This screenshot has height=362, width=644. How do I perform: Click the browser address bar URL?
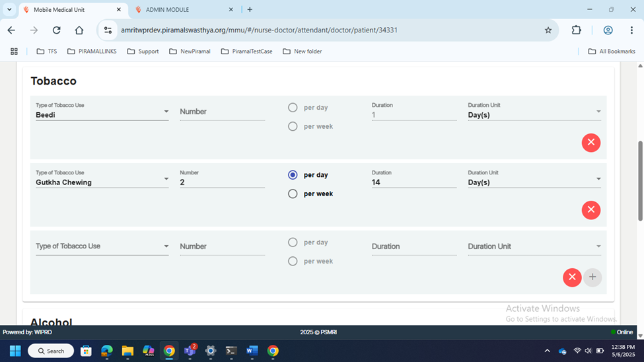pyautogui.click(x=259, y=30)
